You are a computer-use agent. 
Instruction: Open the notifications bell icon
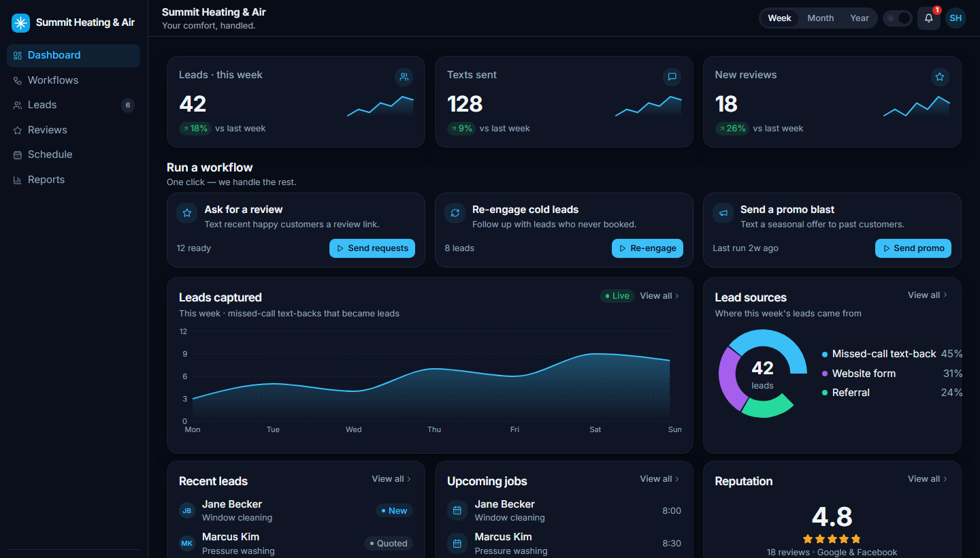929,18
